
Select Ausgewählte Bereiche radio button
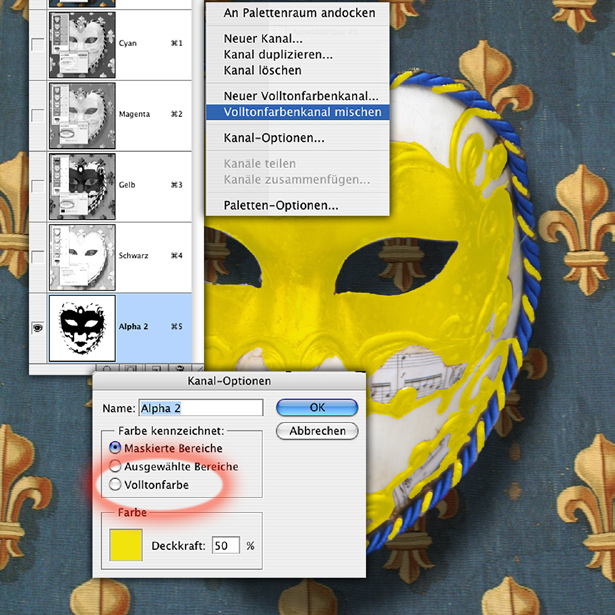click(x=115, y=466)
